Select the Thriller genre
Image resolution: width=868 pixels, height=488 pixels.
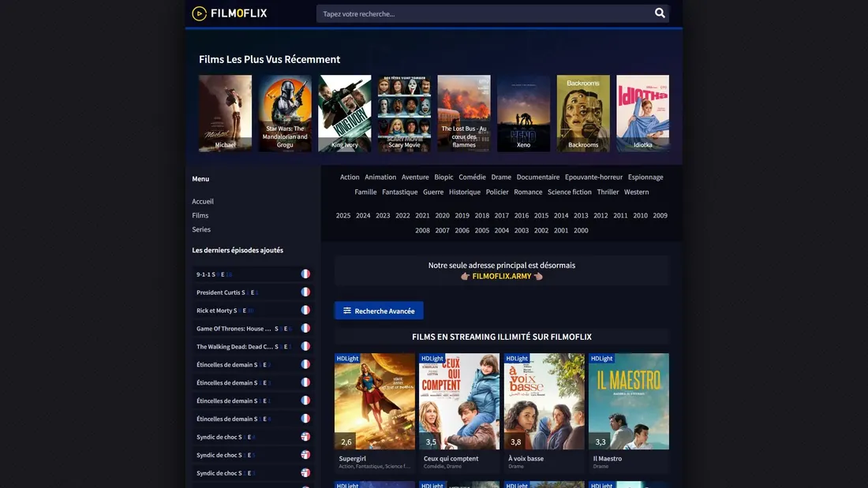[608, 192]
